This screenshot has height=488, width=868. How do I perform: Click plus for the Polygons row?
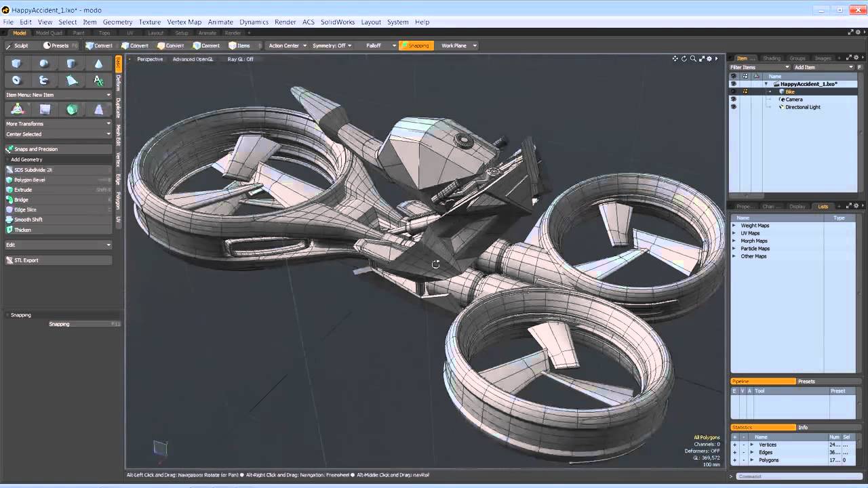pyautogui.click(x=734, y=460)
